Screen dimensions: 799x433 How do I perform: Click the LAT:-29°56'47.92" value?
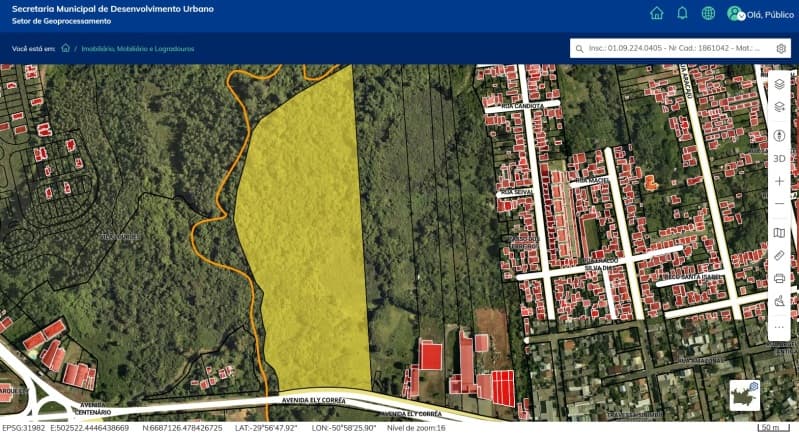[x=265, y=428]
